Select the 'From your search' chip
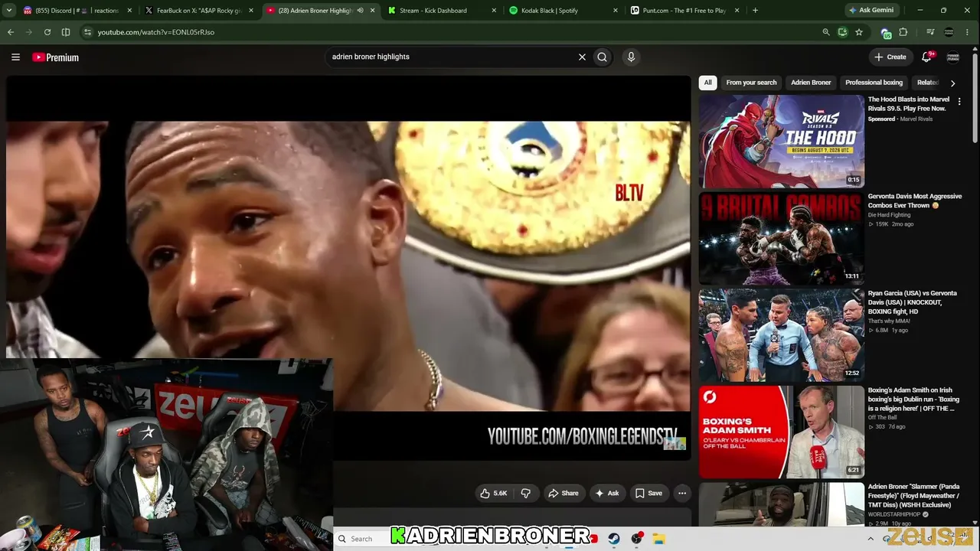This screenshot has height=551, width=980. coord(751,83)
